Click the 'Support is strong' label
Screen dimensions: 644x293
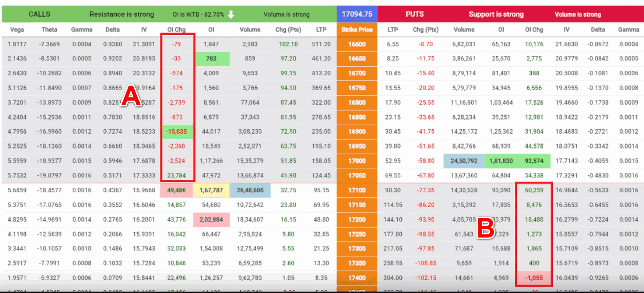[x=496, y=14]
